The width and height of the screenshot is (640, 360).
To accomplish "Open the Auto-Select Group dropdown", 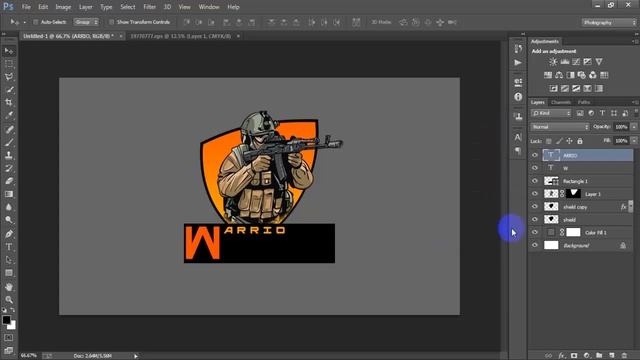I will pyautogui.click(x=86, y=22).
